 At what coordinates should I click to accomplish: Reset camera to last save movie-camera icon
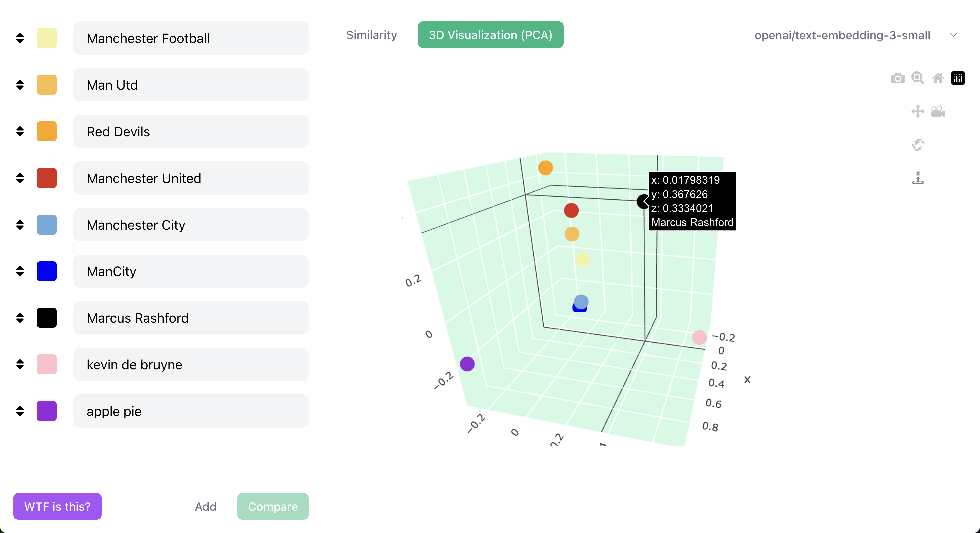point(938,111)
